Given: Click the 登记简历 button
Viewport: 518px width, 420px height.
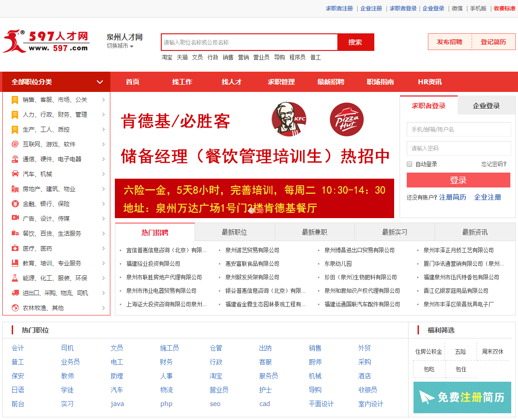Looking at the screenshot, I should (x=493, y=42).
